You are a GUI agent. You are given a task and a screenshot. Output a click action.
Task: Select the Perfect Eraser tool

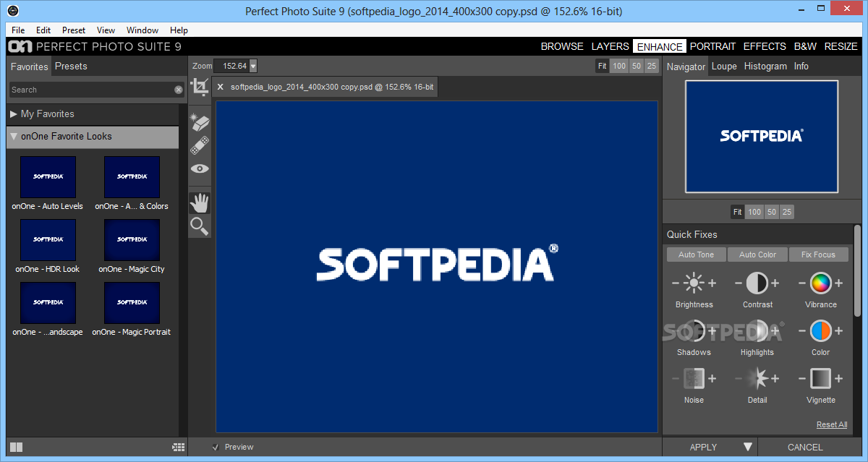click(x=199, y=121)
